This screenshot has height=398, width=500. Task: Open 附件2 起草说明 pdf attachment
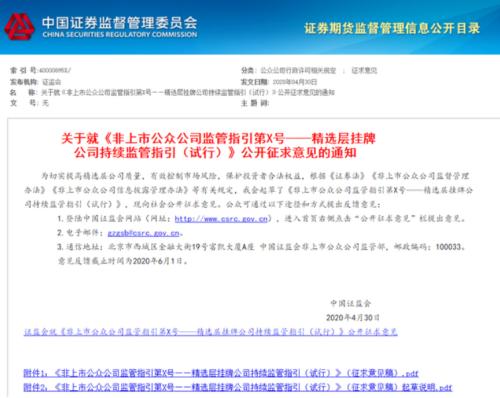tap(237, 387)
